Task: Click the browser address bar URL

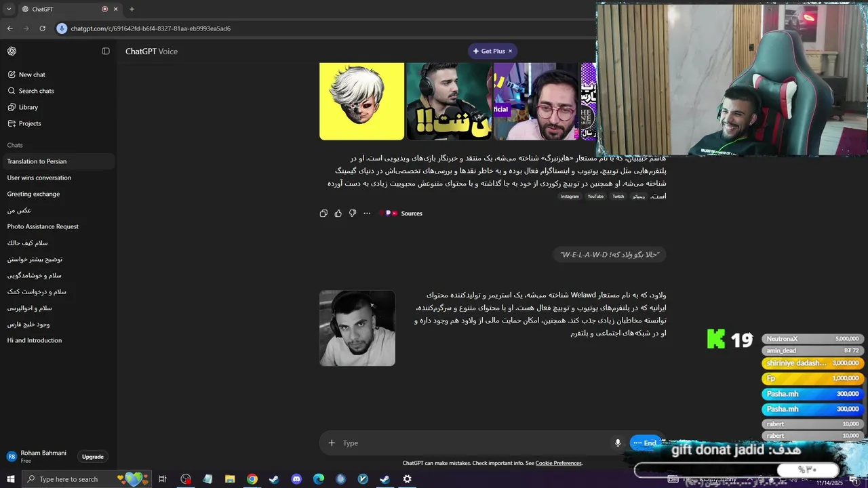Action: pyautogui.click(x=151, y=28)
